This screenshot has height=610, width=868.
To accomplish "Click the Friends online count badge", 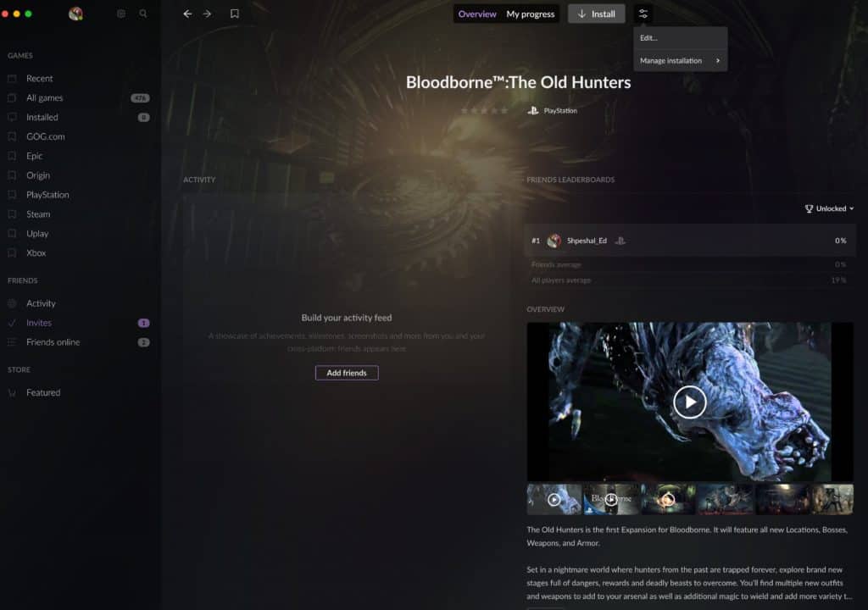I will (x=143, y=342).
